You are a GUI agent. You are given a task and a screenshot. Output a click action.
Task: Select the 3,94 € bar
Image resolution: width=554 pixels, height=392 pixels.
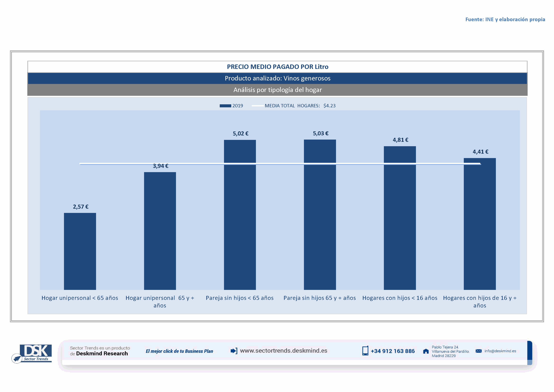(x=160, y=230)
